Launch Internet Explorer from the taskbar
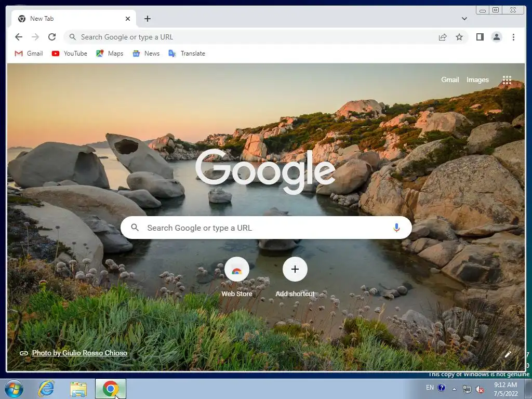 46,389
